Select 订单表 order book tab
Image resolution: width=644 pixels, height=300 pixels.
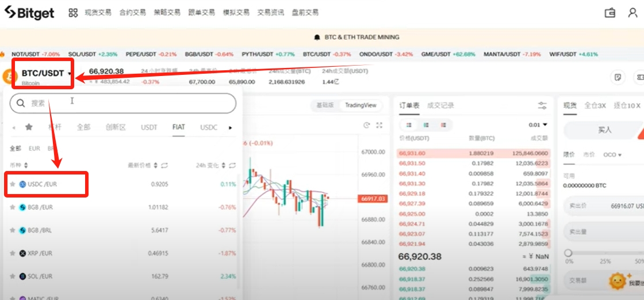(409, 106)
